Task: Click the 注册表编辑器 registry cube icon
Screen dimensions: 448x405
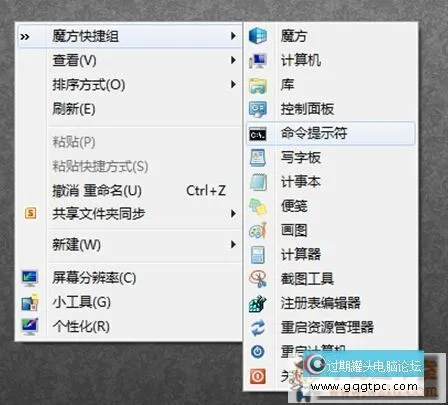Action: tap(258, 304)
